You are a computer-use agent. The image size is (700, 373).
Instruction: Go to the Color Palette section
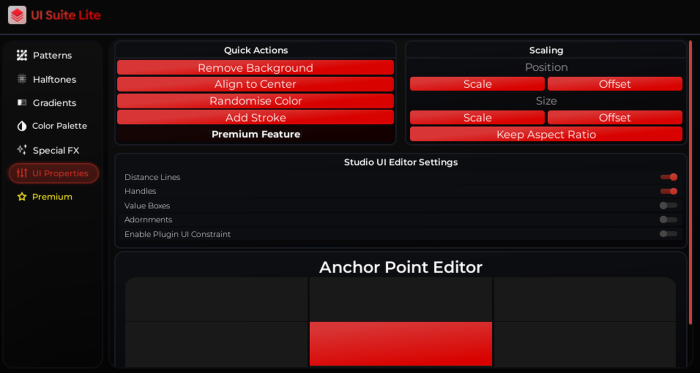(x=59, y=126)
